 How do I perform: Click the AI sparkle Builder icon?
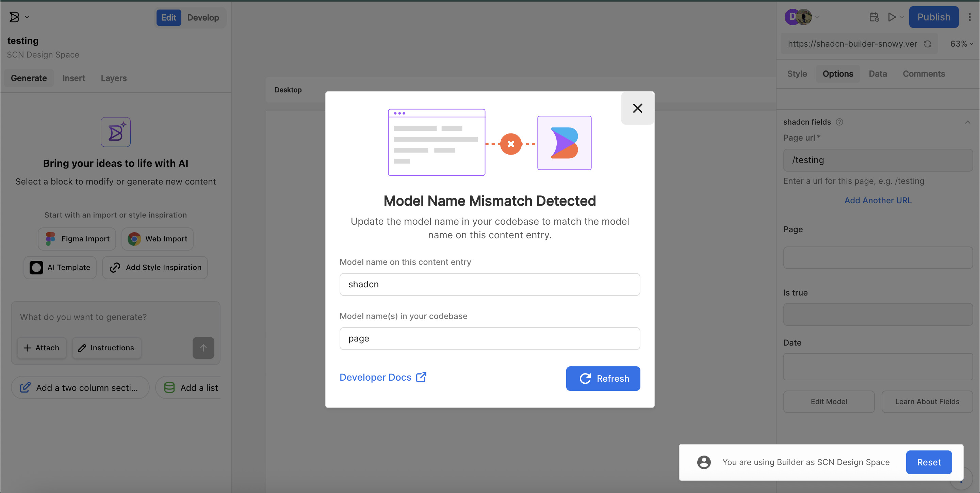(115, 132)
